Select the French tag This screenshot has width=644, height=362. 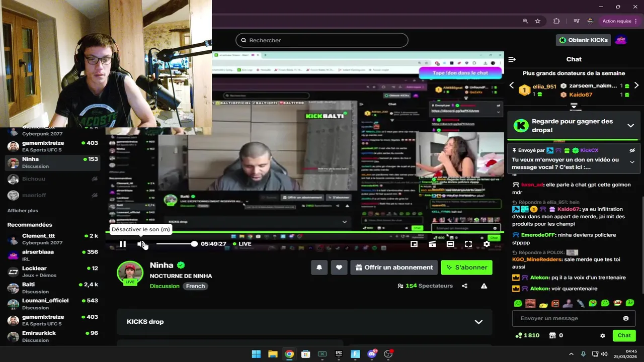[x=195, y=286]
